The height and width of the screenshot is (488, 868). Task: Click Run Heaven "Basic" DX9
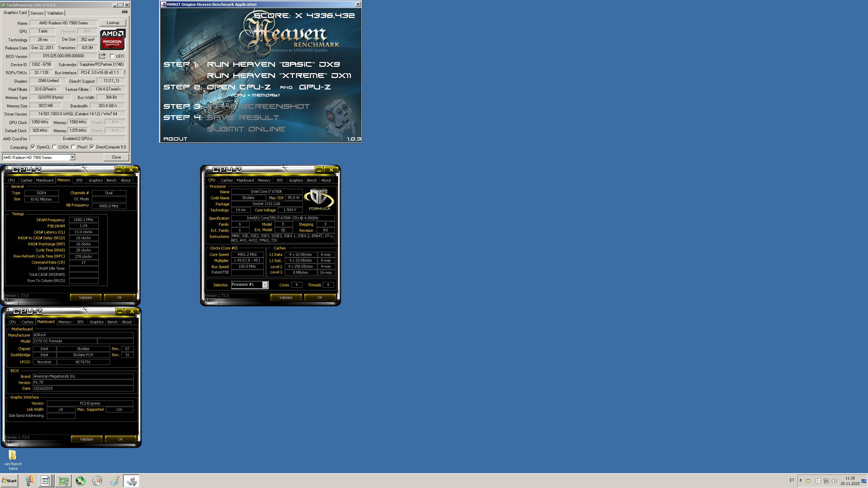273,64
